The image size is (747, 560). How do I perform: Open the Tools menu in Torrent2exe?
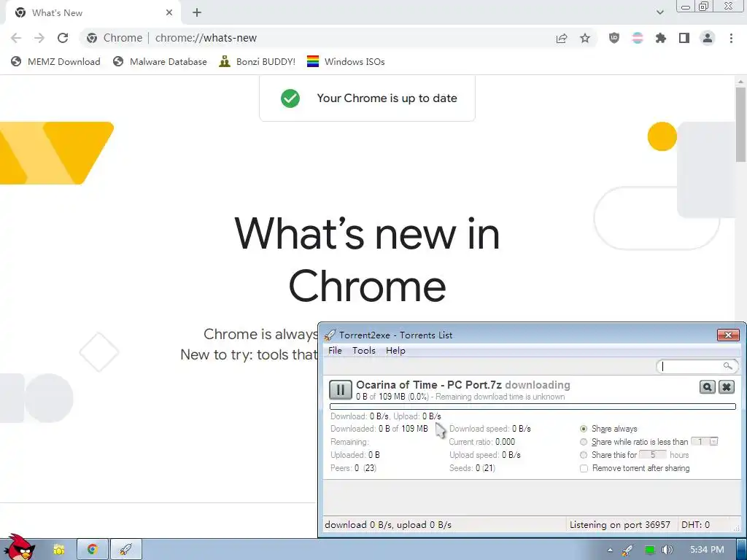pos(363,351)
